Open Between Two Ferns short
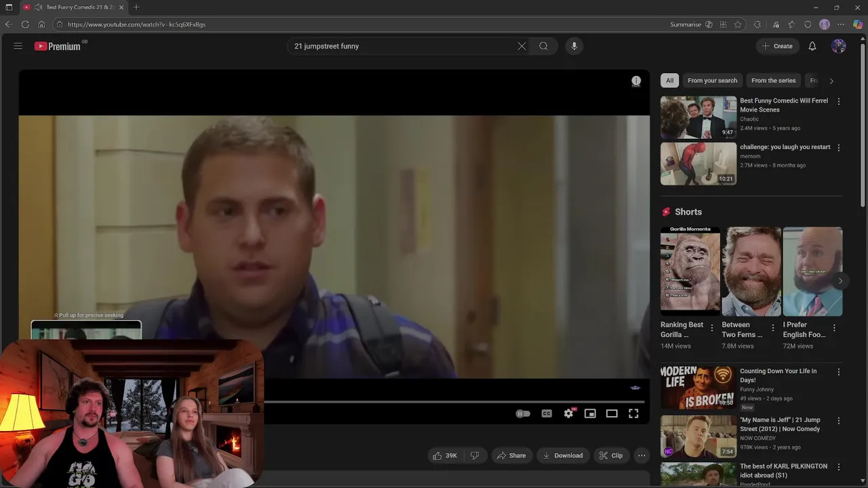Image resolution: width=868 pixels, height=488 pixels. click(x=751, y=271)
